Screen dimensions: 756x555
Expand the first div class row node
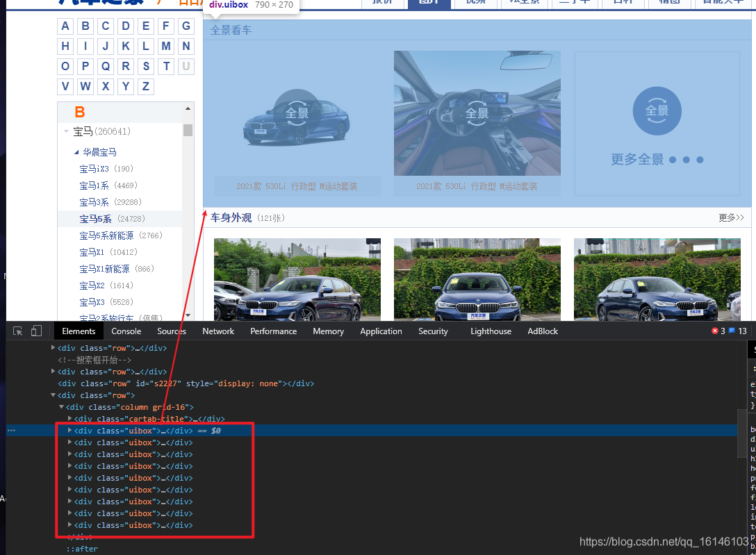(54, 347)
